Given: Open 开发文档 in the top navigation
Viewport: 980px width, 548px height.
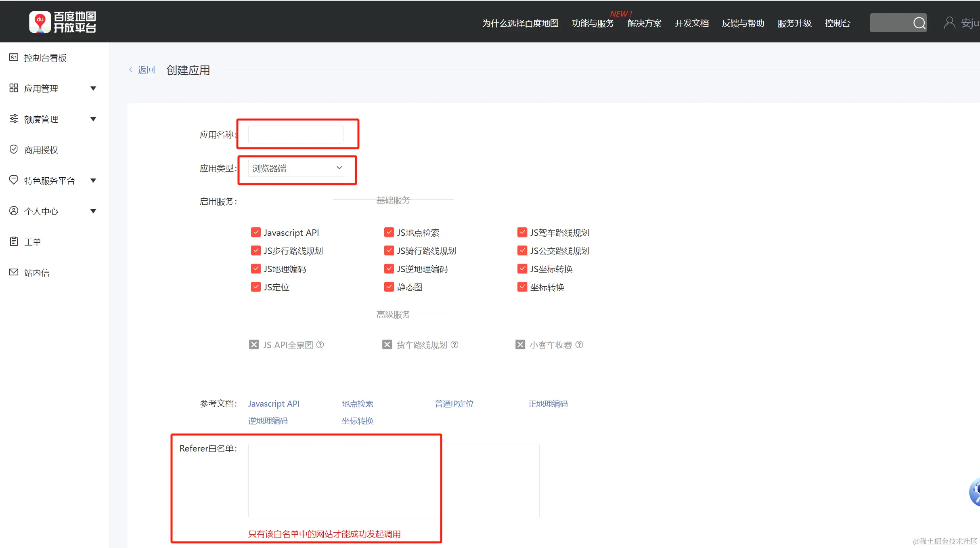Looking at the screenshot, I should (691, 23).
